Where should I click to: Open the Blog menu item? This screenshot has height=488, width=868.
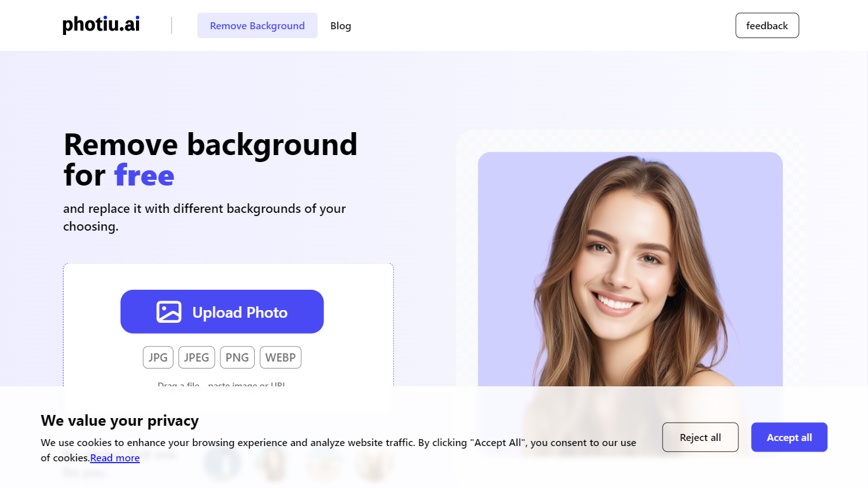pyautogui.click(x=341, y=26)
